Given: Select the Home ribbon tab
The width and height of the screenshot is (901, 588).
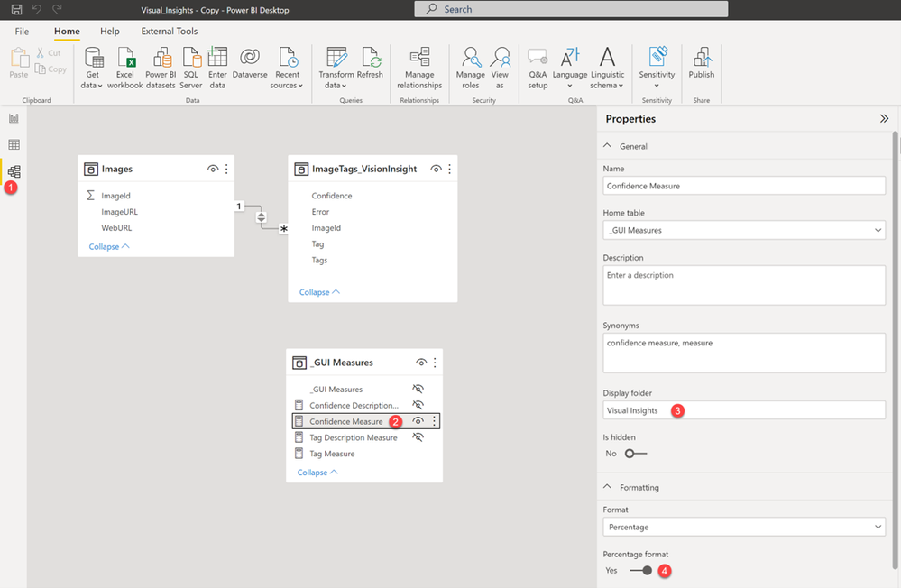Looking at the screenshot, I should pos(67,31).
